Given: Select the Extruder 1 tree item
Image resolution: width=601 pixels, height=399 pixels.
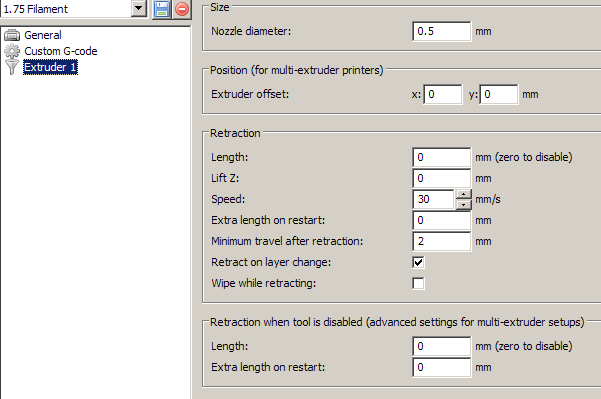Looking at the screenshot, I should click(50, 67).
